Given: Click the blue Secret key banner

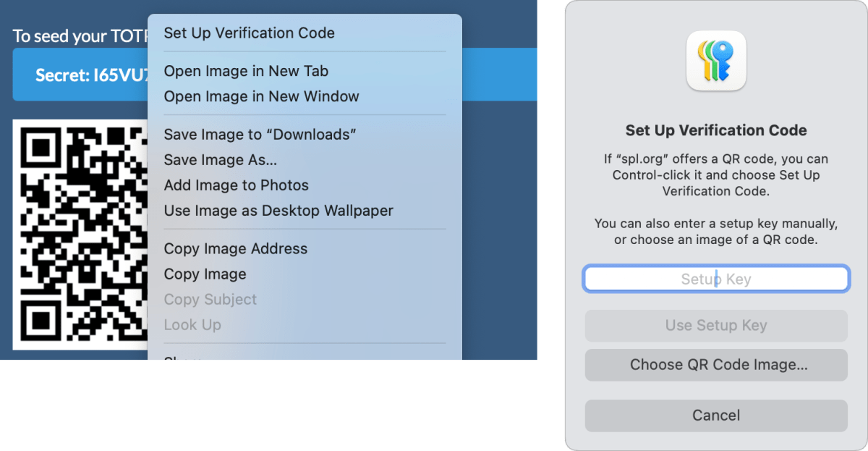Looking at the screenshot, I should pos(80,75).
